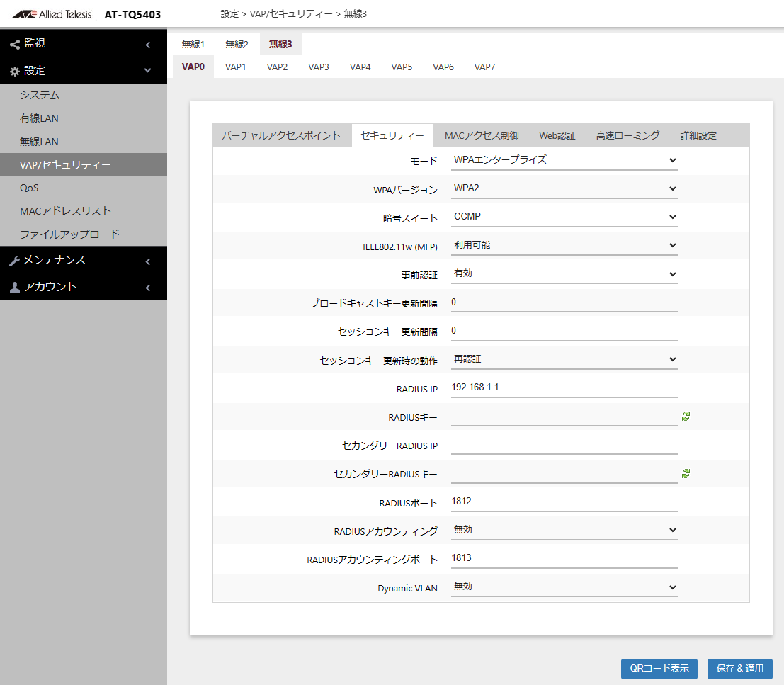Open MACアドレスリスト in the sidebar
This screenshot has height=685, width=784.
coord(84,211)
